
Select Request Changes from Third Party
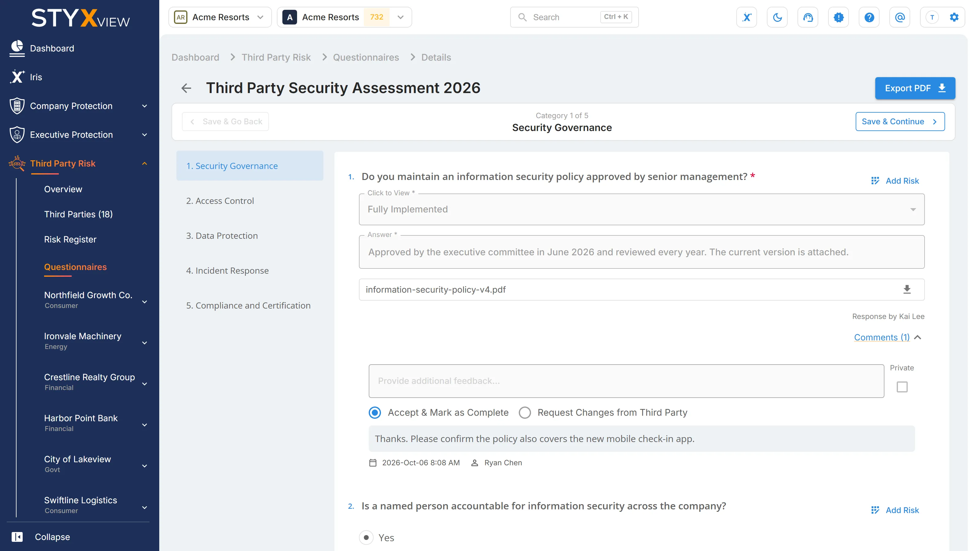(x=525, y=412)
